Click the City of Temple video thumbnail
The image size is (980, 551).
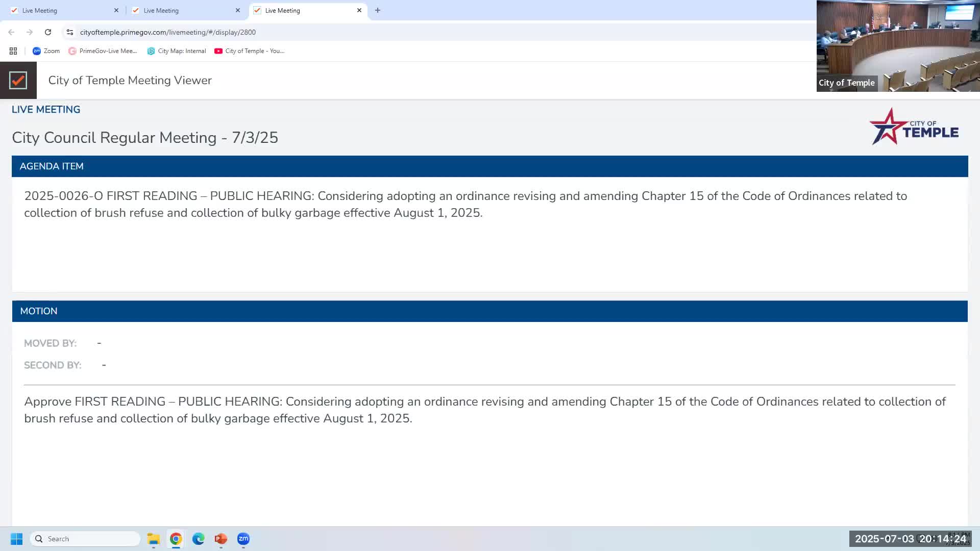pyautogui.click(x=898, y=46)
